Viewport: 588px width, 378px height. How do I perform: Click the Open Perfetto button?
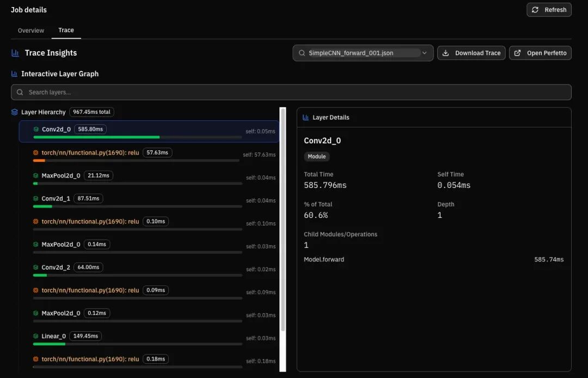pyautogui.click(x=541, y=53)
